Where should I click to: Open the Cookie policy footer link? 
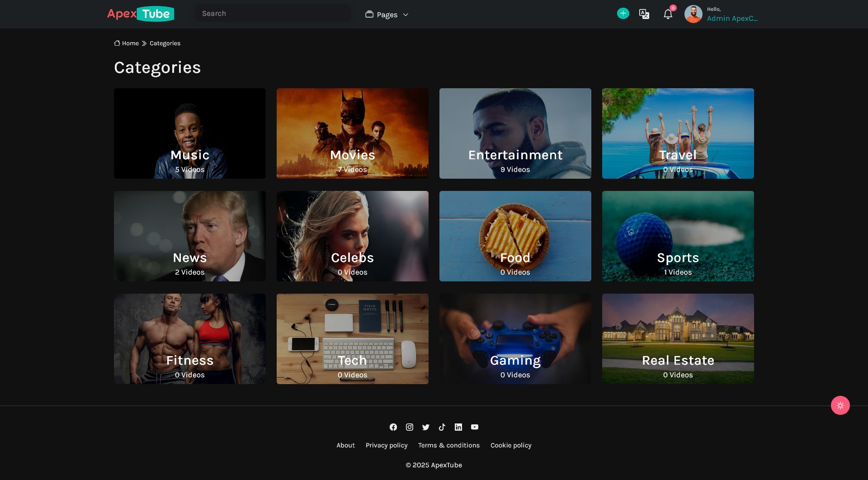tap(511, 446)
